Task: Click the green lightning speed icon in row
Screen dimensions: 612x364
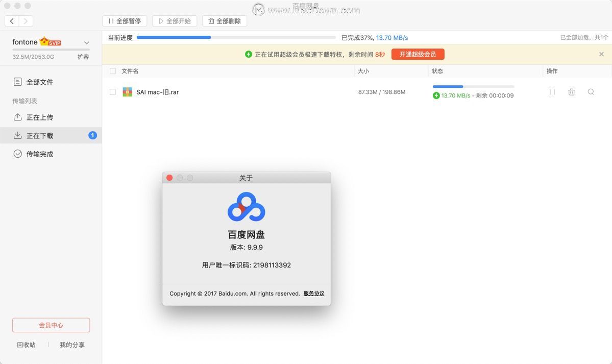Action: click(x=436, y=95)
